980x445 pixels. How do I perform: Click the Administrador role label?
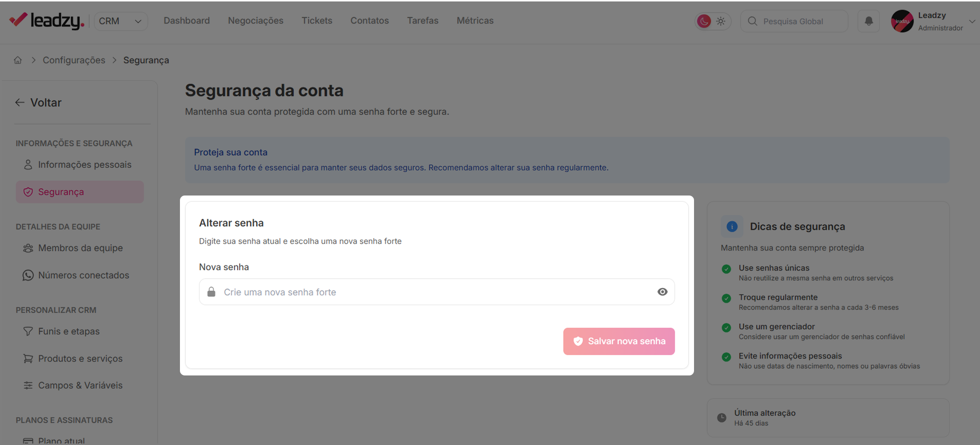[940, 28]
